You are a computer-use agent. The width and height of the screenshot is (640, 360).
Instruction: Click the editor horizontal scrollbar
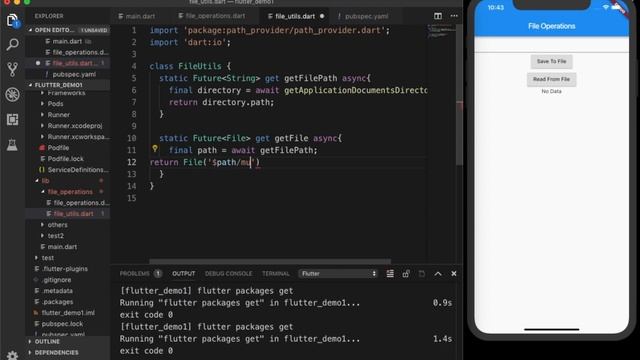[x=270, y=261]
